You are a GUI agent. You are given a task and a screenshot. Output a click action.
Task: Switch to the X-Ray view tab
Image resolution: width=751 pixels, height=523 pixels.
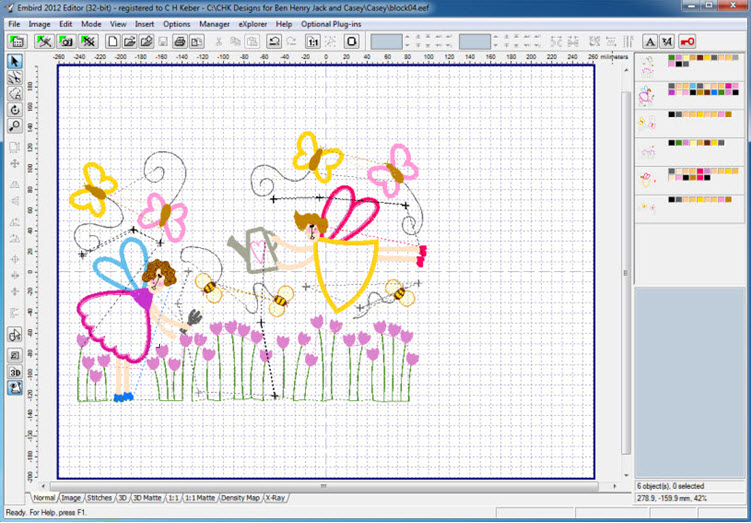(x=273, y=497)
